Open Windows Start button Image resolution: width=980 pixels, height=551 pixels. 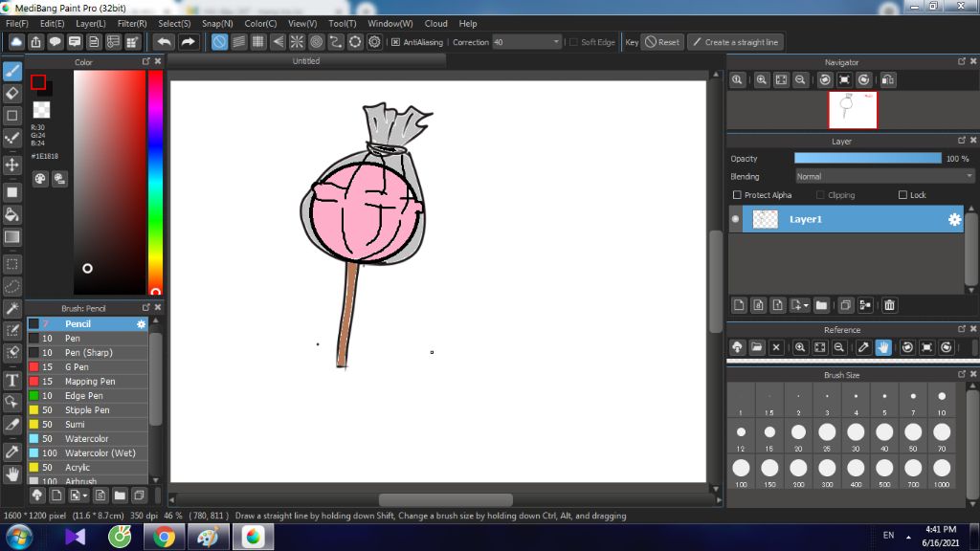[19, 538]
